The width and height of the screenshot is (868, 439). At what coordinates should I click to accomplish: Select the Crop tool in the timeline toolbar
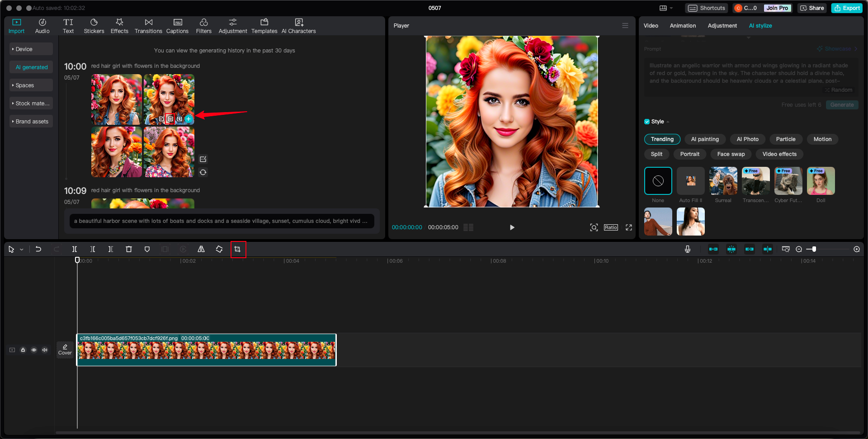click(238, 249)
